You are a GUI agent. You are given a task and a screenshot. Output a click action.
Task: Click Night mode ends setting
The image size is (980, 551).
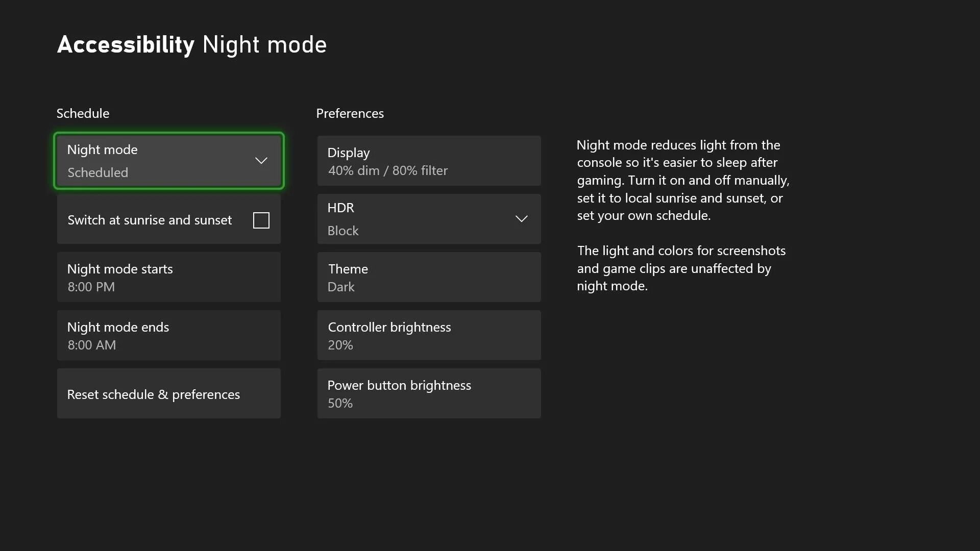point(168,335)
